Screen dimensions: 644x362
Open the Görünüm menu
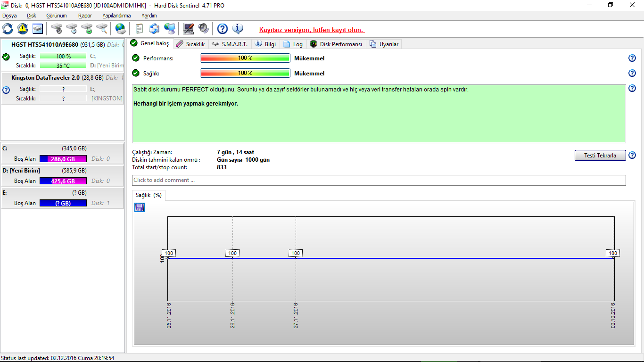coord(57,16)
